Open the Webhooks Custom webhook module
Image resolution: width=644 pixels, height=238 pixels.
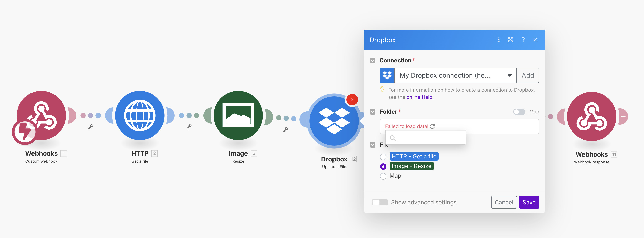(42, 115)
